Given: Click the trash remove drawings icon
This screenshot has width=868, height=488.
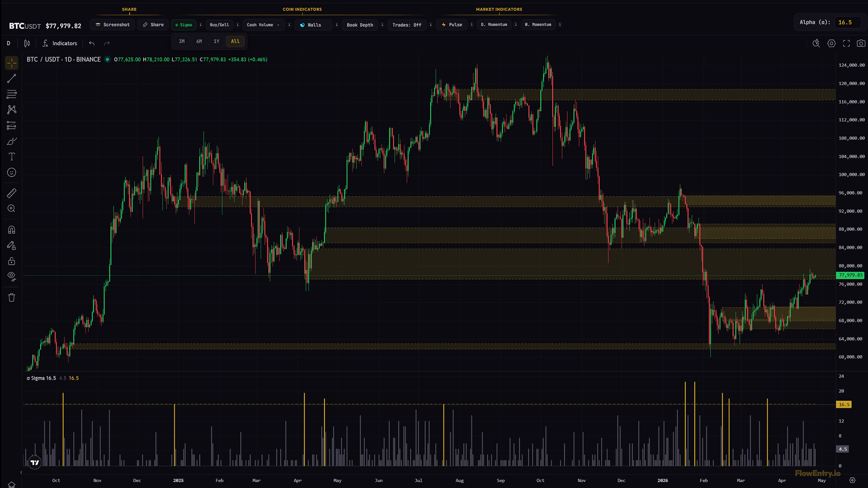Looking at the screenshot, I should pyautogui.click(x=12, y=298).
